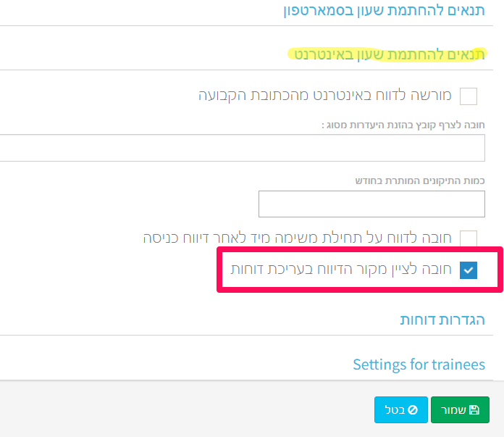Enable the מורשה לדווח באינטרנט מהכתובת הקבועה checkbox
The image size is (504, 437).
pyautogui.click(x=469, y=96)
